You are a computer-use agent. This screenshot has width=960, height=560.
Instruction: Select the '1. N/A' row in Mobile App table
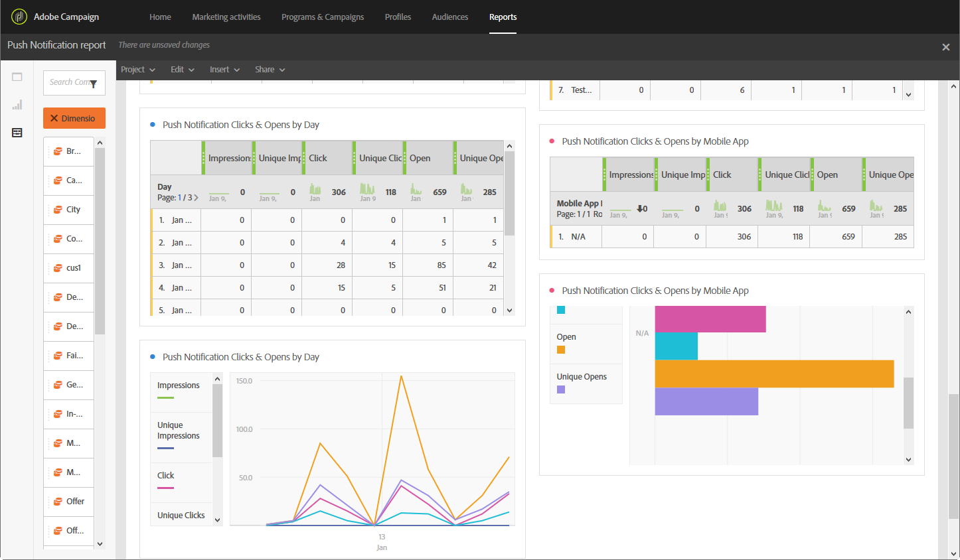click(x=732, y=237)
